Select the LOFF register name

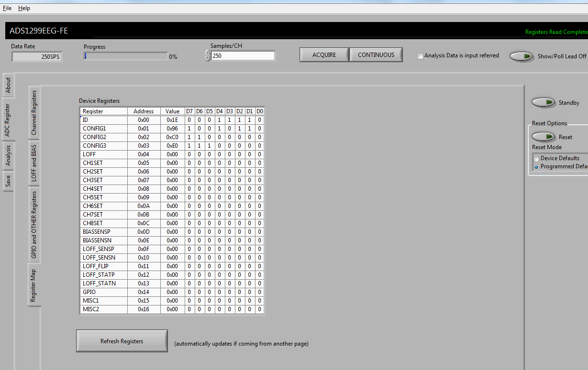(x=89, y=154)
